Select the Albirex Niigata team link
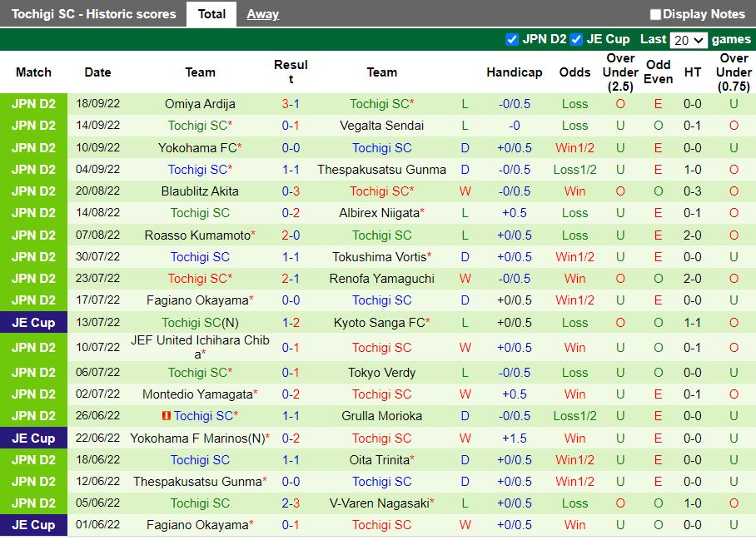This screenshot has height=540, width=756. 382,213
